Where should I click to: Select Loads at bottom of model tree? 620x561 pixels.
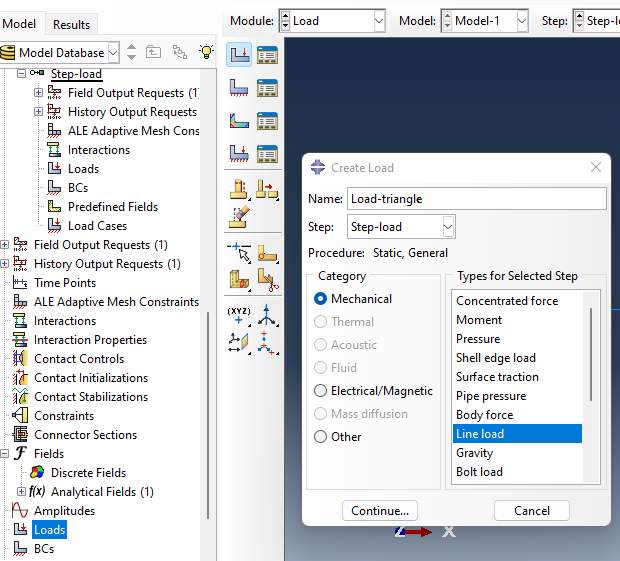[x=49, y=530]
